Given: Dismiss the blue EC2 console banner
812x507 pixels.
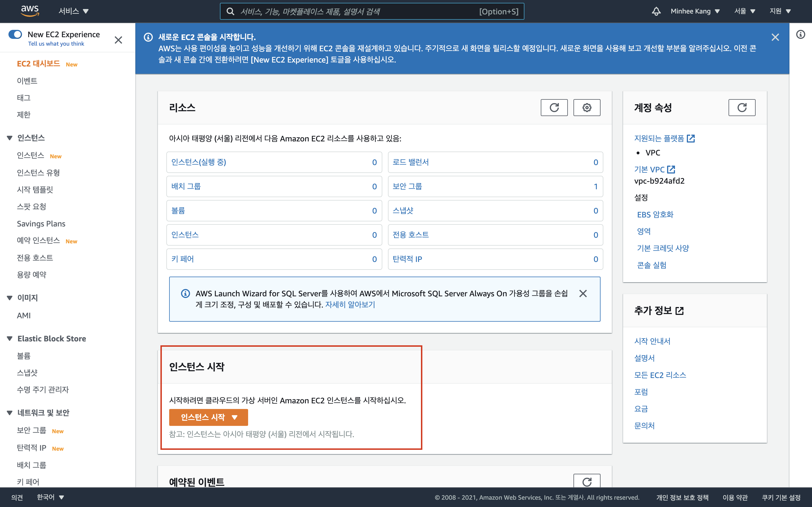Looking at the screenshot, I should tap(775, 37).
